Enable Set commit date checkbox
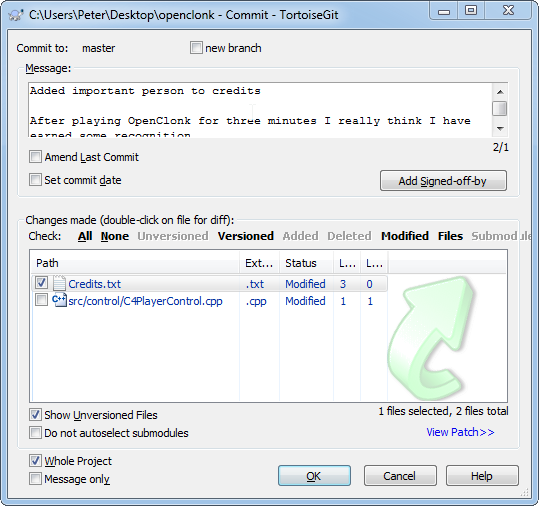Image resolution: width=539 pixels, height=506 pixels. point(35,179)
